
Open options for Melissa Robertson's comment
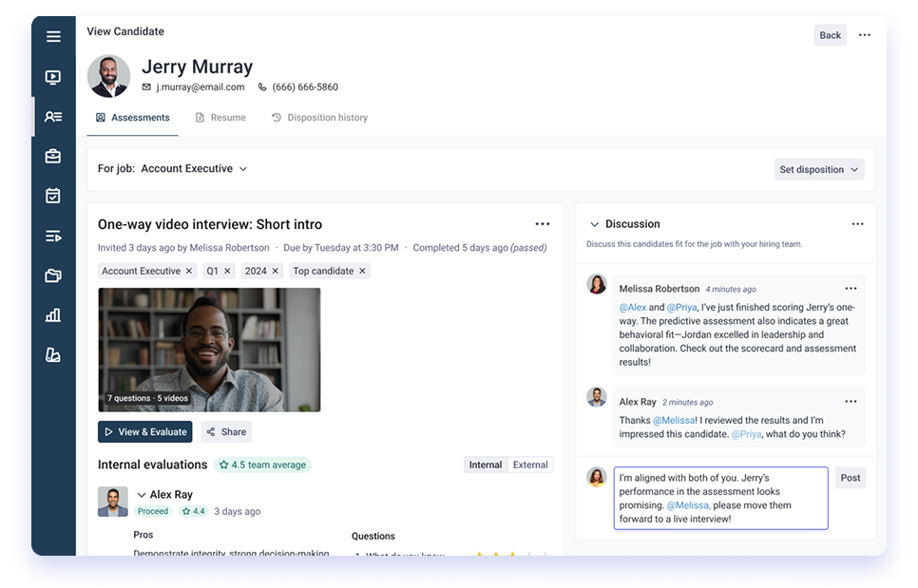tap(851, 289)
